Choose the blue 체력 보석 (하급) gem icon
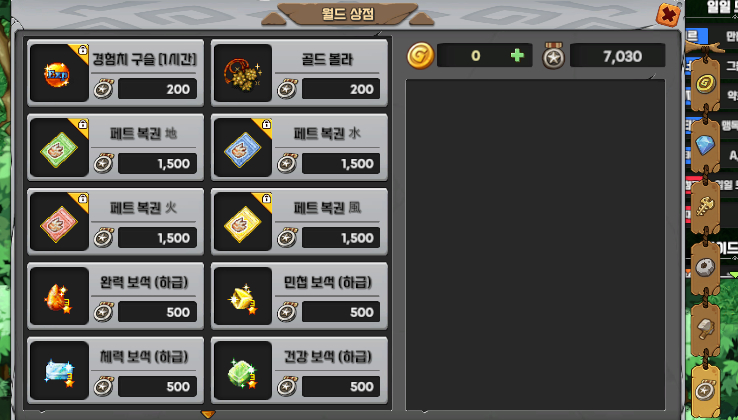This screenshot has height=420, width=738. coord(59,371)
